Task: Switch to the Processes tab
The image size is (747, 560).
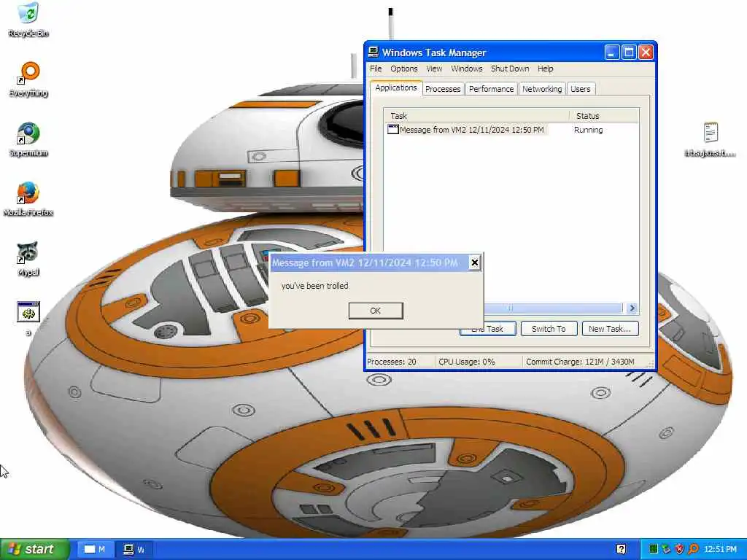Action: tap(443, 89)
